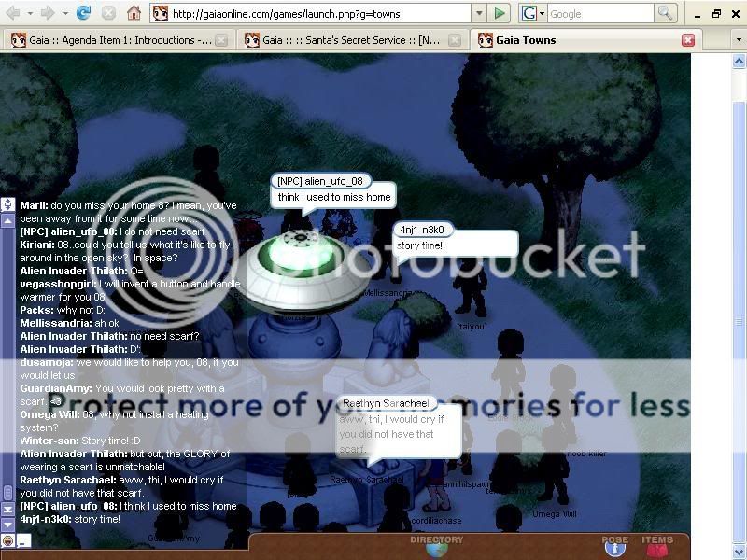Expand the address bar URL history dropdown
747x560 pixels.
pyautogui.click(x=479, y=13)
